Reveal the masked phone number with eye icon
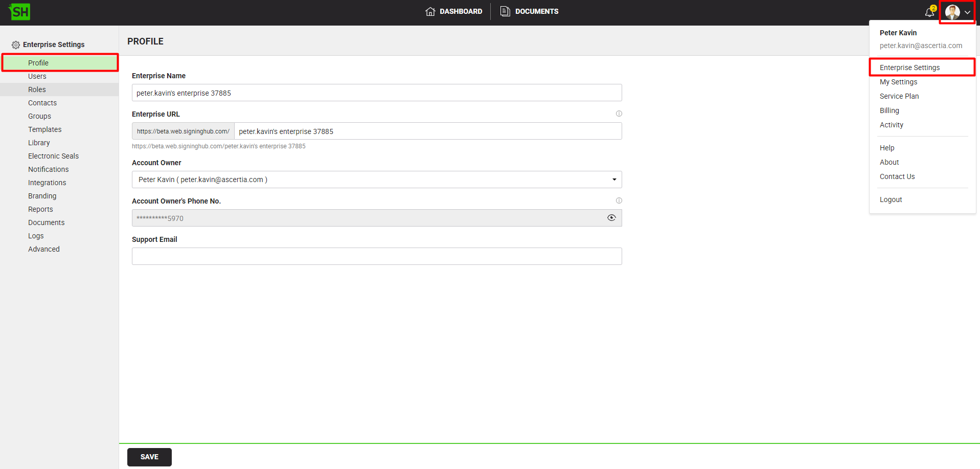The width and height of the screenshot is (980, 469). tap(611, 218)
